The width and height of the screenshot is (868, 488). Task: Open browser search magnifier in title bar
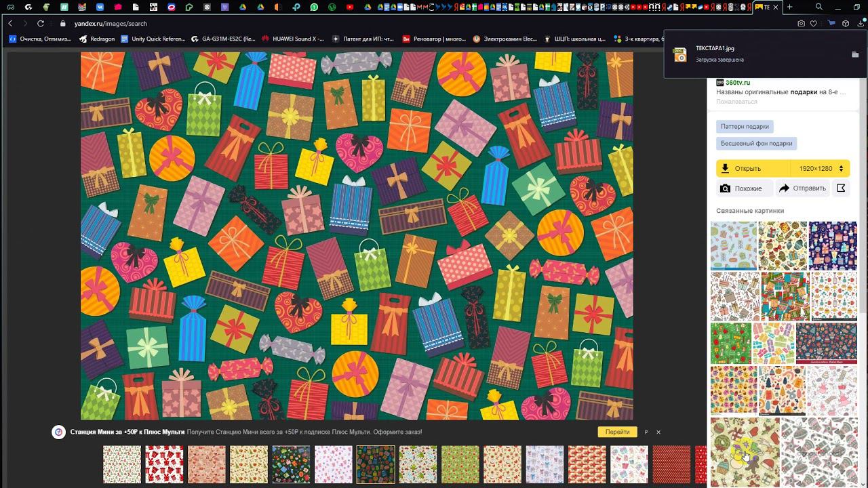(x=819, y=7)
